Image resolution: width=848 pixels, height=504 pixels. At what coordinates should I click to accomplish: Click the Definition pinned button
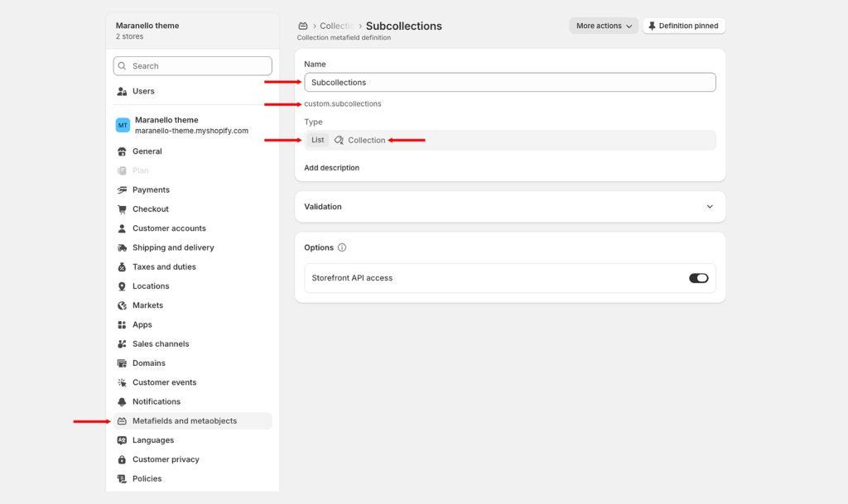(x=684, y=26)
